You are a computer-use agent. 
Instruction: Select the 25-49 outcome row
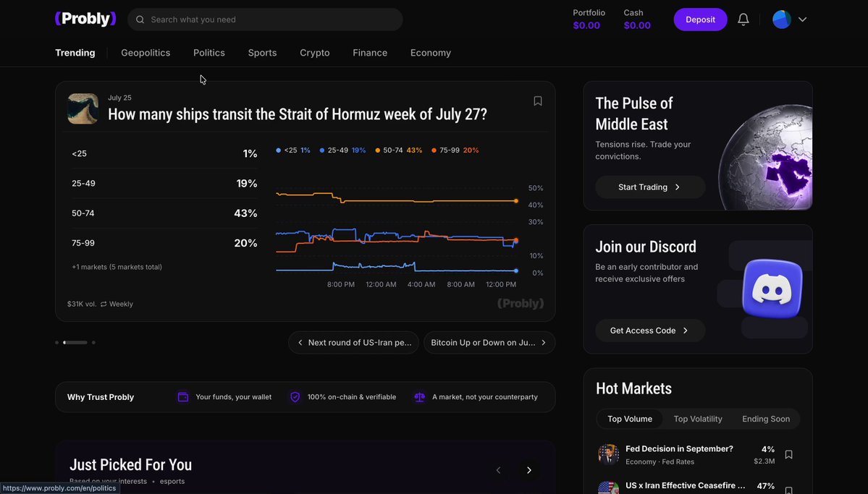click(164, 183)
